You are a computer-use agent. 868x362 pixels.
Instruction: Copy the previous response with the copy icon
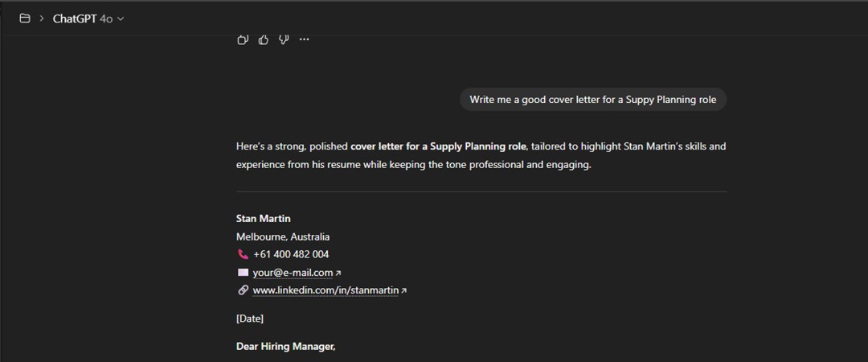tap(243, 39)
